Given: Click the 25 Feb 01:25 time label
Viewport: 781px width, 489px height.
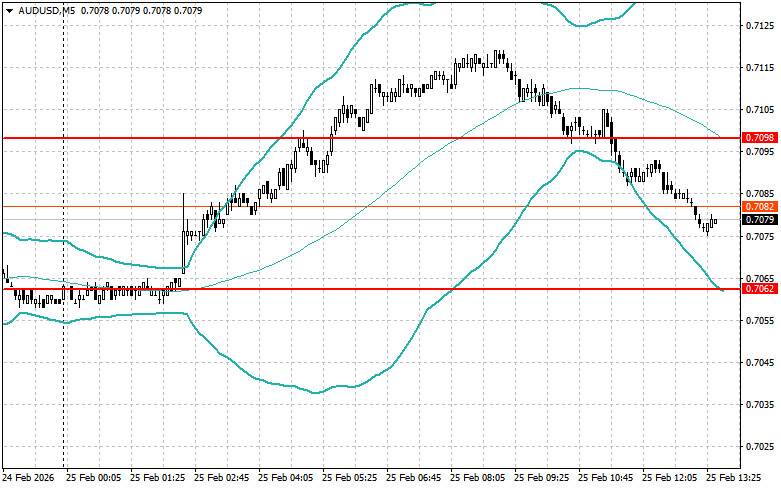Looking at the screenshot, I should [157, 478].
